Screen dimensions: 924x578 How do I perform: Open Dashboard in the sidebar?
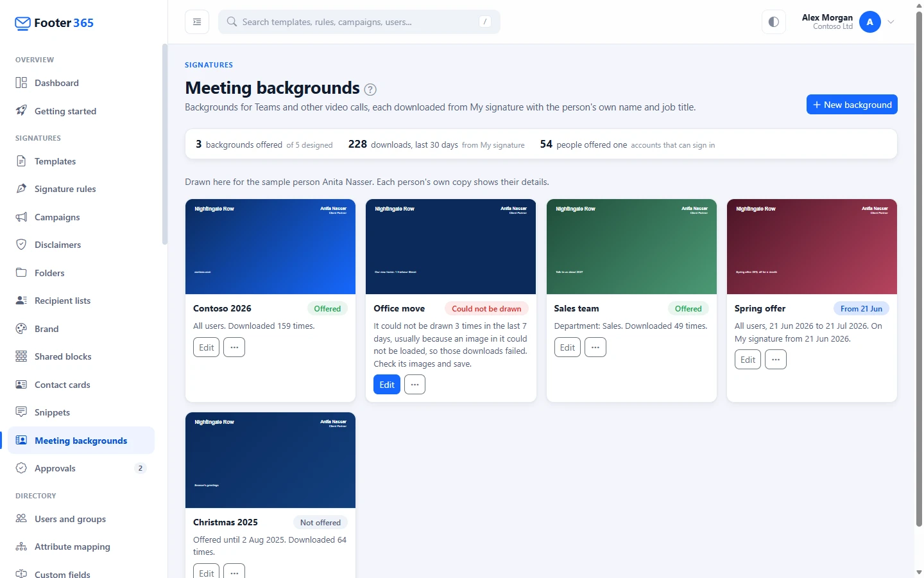(x=81, y=83)
